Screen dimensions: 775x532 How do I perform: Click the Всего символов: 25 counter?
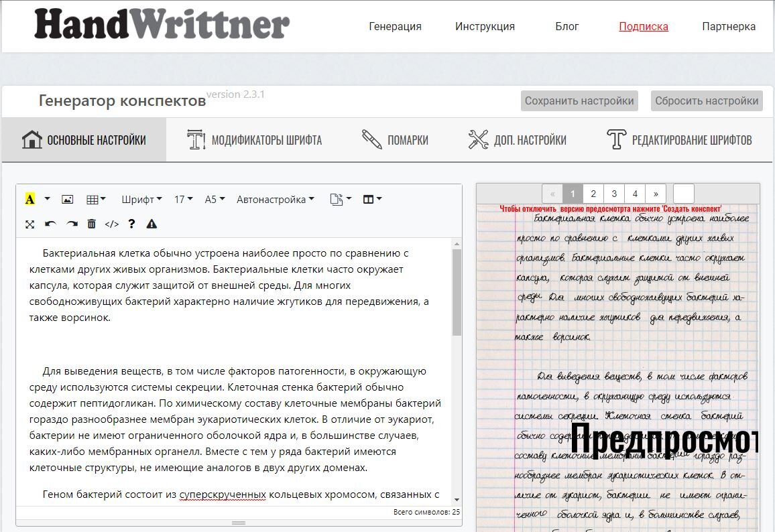click(426, 513)
